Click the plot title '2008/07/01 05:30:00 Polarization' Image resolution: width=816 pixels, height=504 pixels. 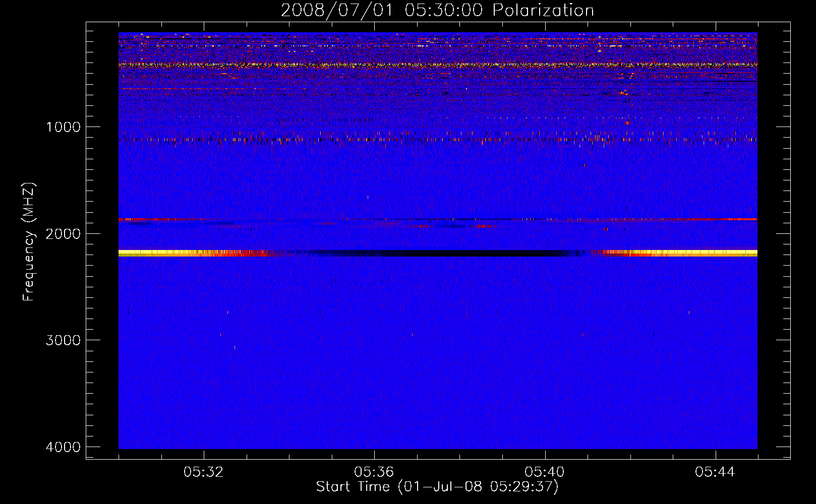point(437,10)
